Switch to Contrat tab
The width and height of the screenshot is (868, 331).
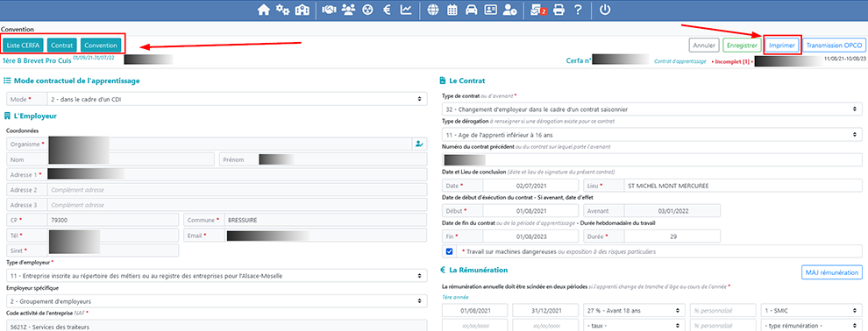point(62,46)
